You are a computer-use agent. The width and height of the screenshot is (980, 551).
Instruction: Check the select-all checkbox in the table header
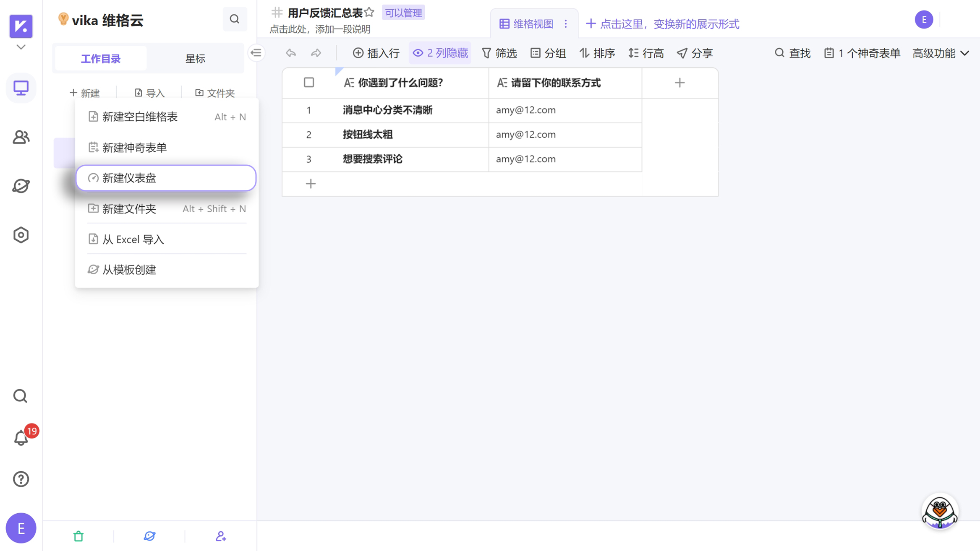[x=308, y=83]
